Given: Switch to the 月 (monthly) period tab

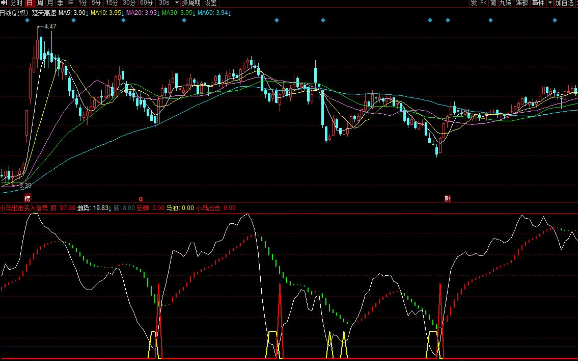Looking at the screenshot, I should [x=50, y=3].
